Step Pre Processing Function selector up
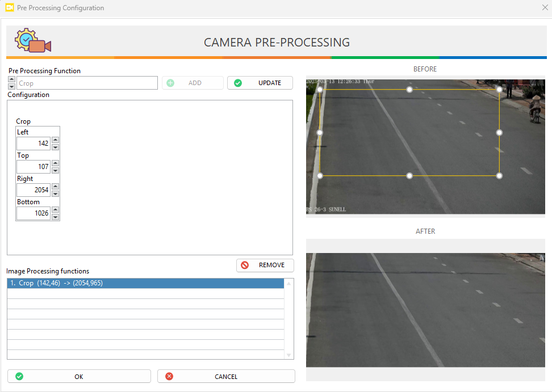Screen dimensions: 552x392 point(12,80)
